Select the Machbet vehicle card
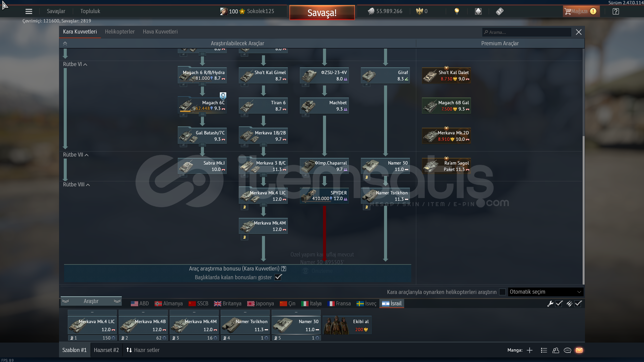 [324, 106]
